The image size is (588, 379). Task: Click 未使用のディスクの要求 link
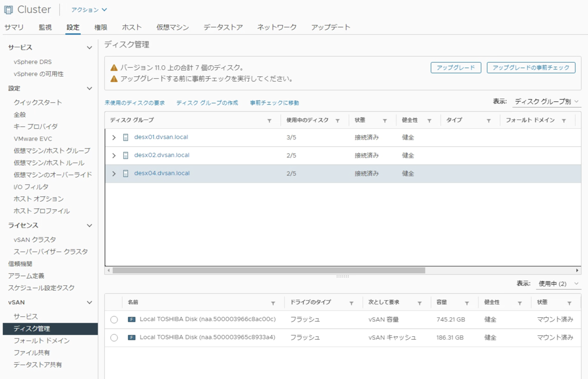tap(135, 103)
